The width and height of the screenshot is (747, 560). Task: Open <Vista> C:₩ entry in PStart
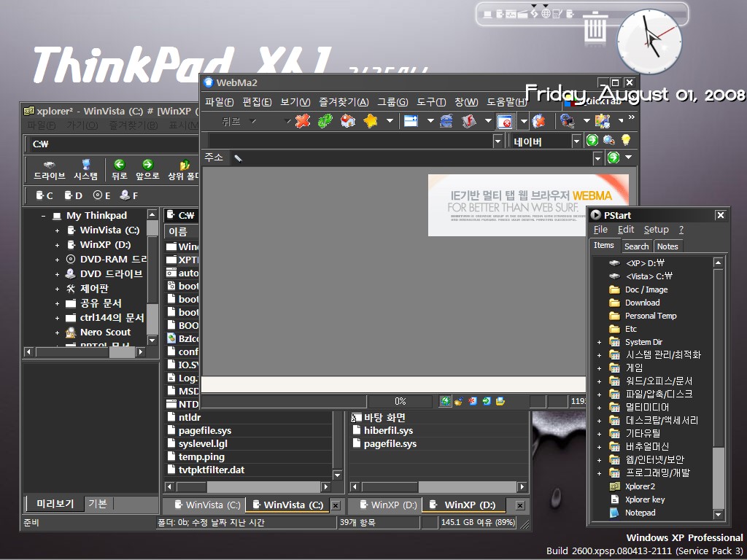pos(642,276)
